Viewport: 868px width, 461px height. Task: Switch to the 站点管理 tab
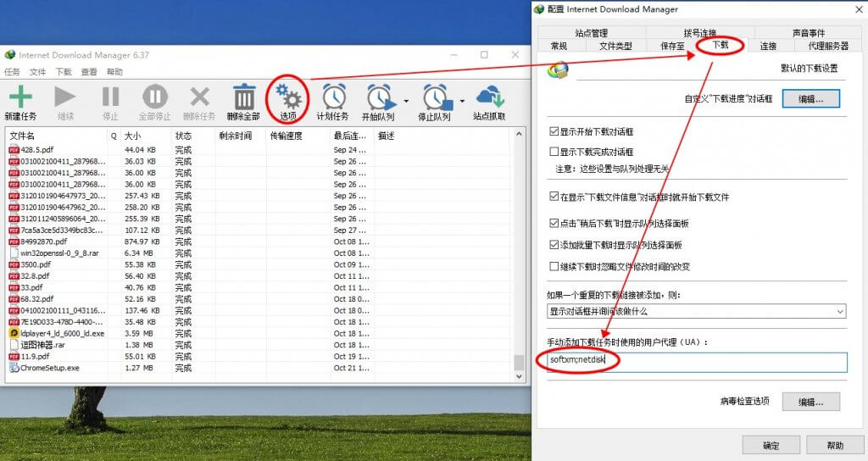[x=591, y=33]
